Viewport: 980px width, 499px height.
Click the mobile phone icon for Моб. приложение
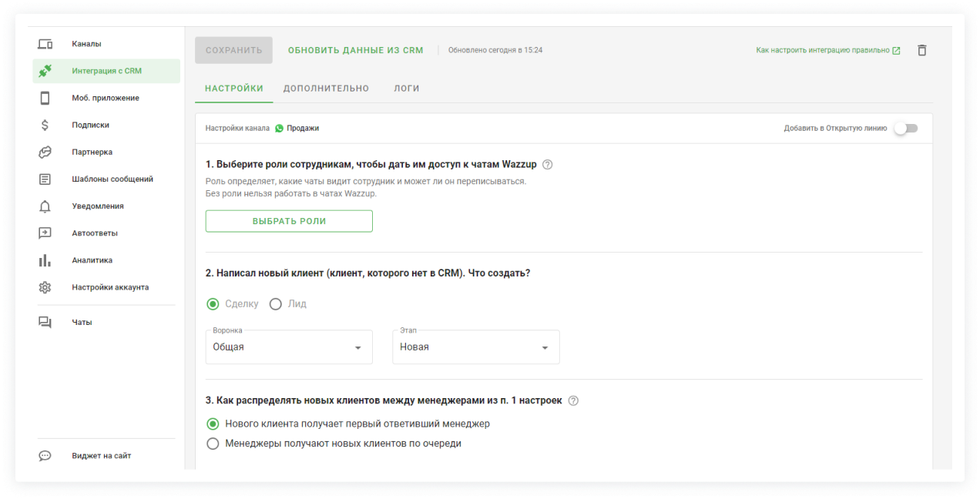[45, 98]
